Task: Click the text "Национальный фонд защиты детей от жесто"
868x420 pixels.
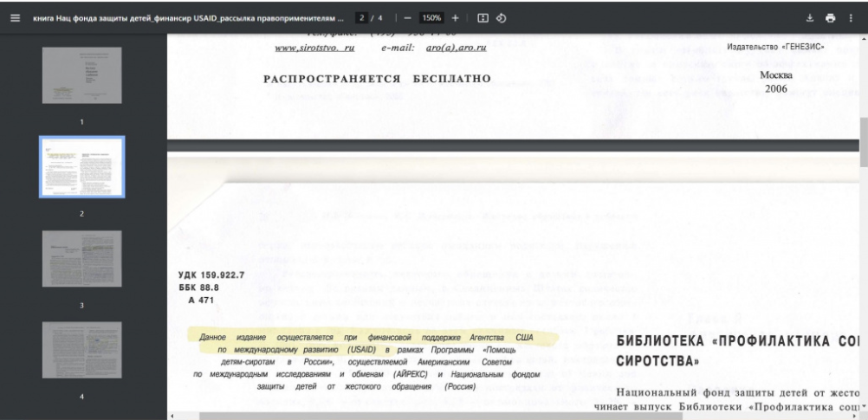Action: [737, 393]
